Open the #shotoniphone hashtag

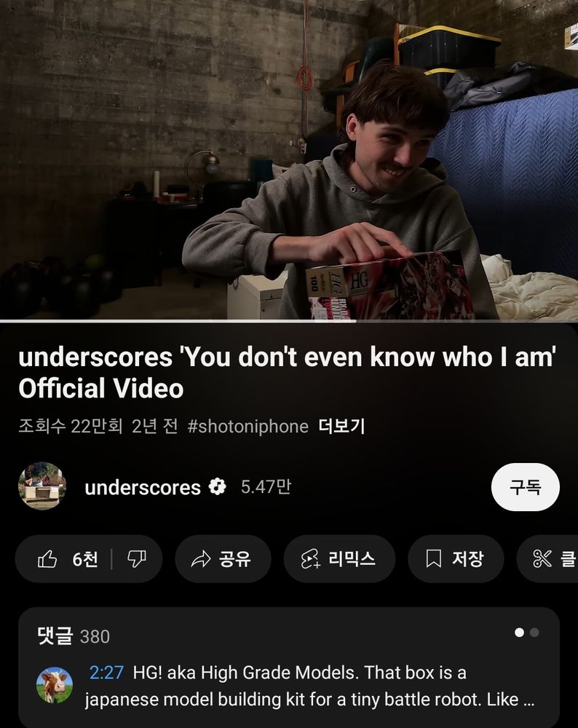(248, 426)
